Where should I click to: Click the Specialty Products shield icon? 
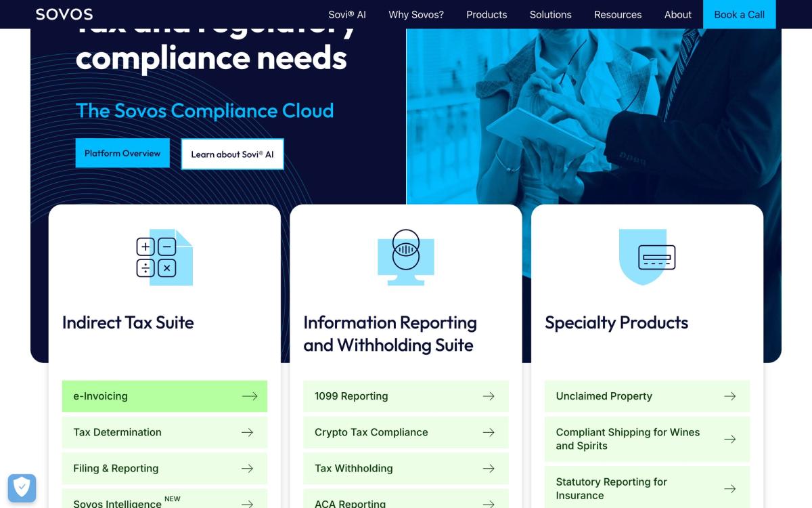[x=648, y=257]
